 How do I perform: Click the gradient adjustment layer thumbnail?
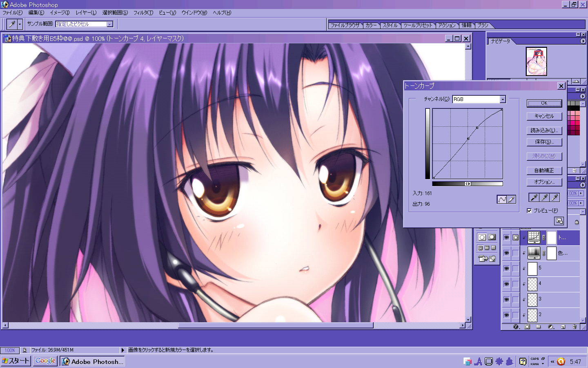click(534, 253)
